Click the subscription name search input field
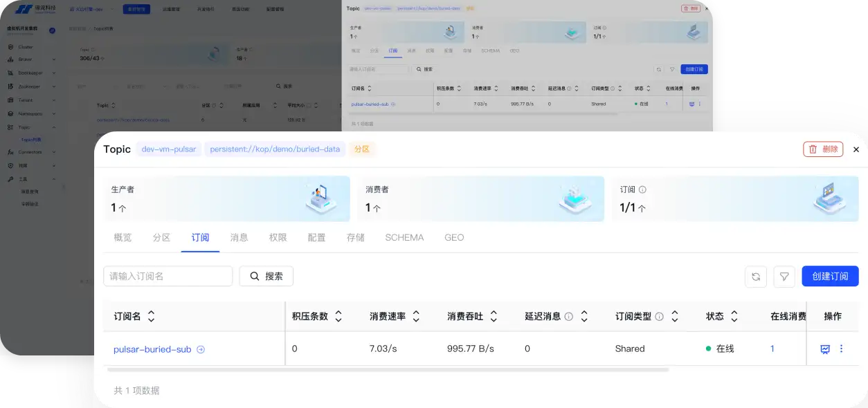The image size is (868, 408). 168,276
